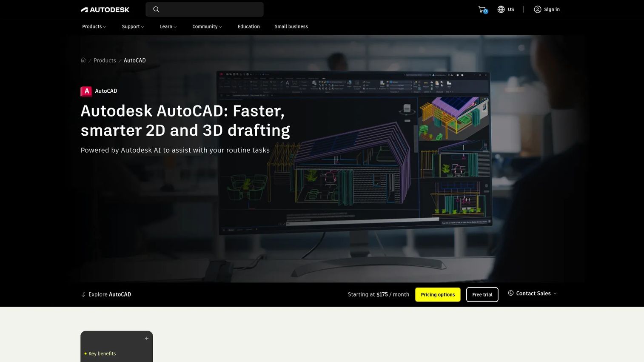Click the Sign in user icon
This screenshot has width=644, height=362.
tap(538, 9)
